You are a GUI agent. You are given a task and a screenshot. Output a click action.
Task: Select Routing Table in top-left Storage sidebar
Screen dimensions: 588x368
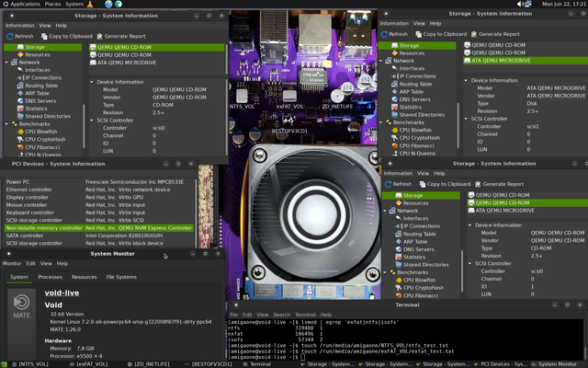(x=41, y=86)
